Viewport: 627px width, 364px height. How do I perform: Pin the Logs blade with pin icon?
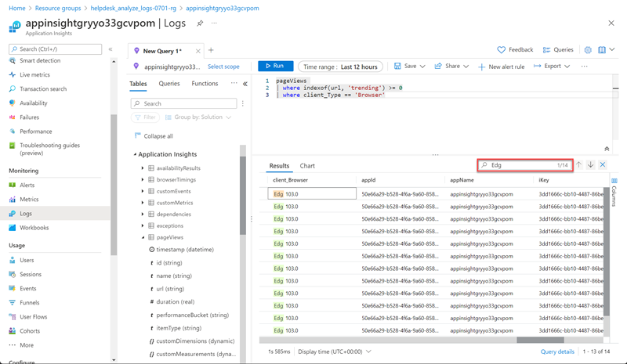[x=200, y=23]
